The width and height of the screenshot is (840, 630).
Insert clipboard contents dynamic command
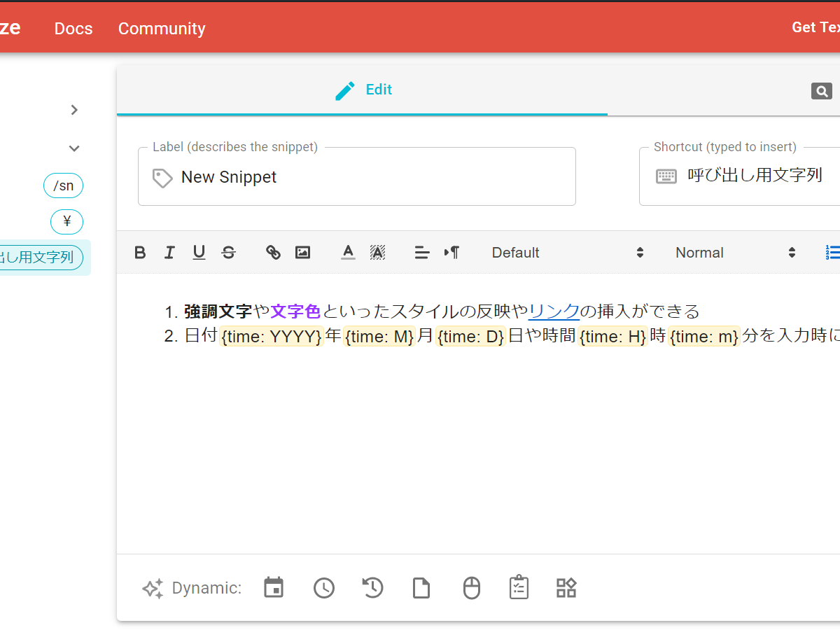click(x=421, y=588)
